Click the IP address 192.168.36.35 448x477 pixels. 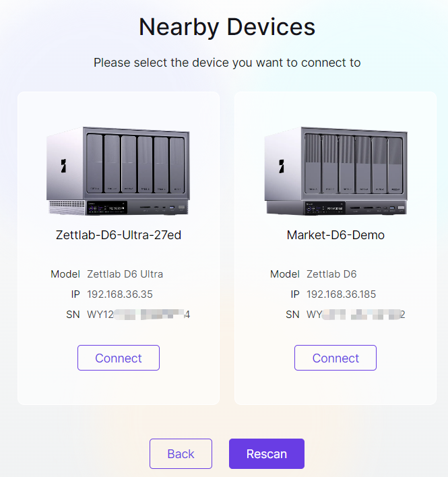(x=120, y=294)
